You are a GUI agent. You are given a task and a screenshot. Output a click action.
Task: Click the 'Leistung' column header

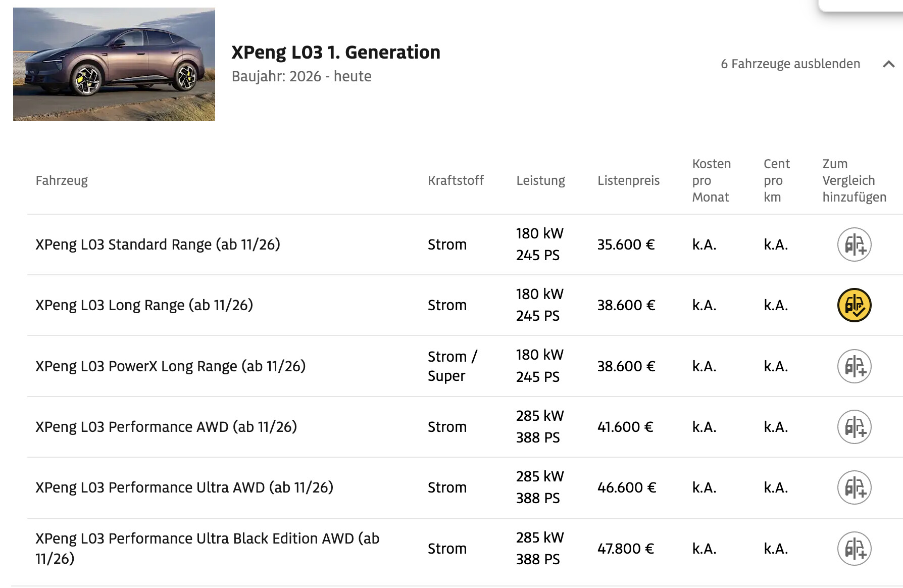pos(540,180)
